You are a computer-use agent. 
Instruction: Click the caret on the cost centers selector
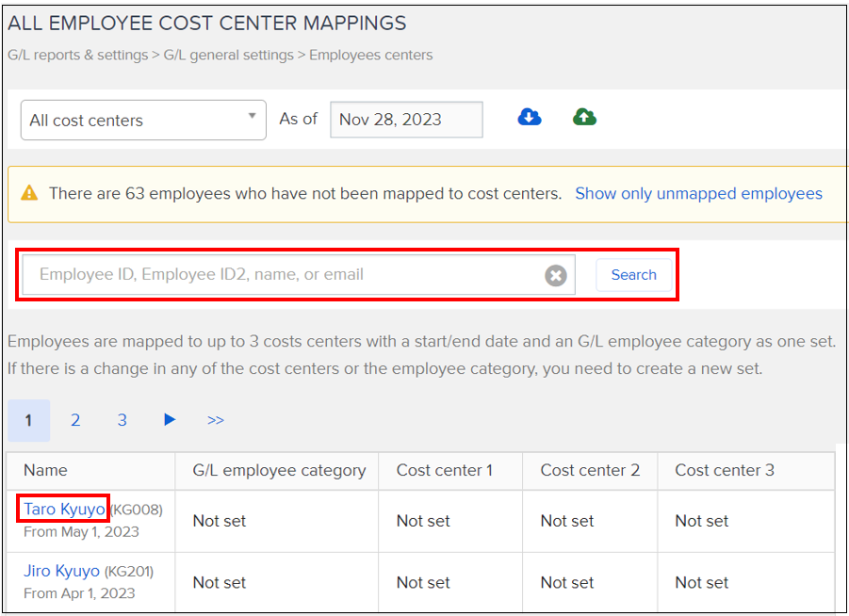[x=251, y=119]
